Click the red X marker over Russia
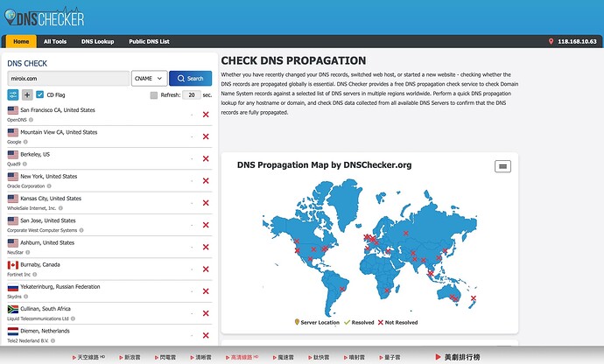This screenshot has width=604, height=364. pyautogui.click(x=405, y=233)
